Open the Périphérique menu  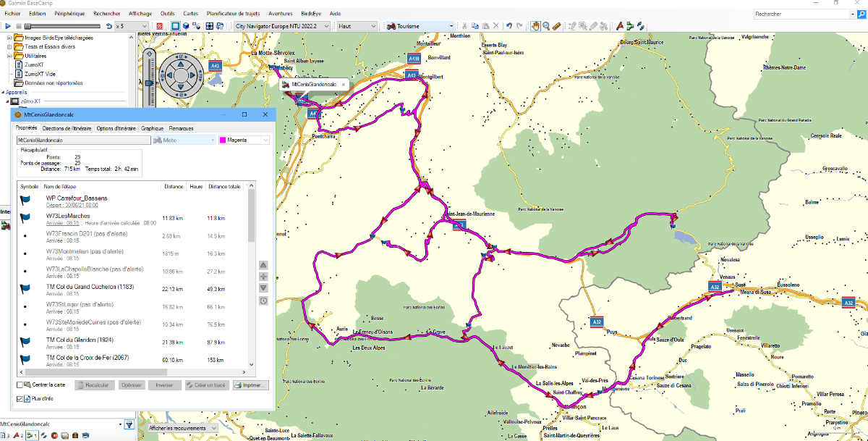coord(69,14)
